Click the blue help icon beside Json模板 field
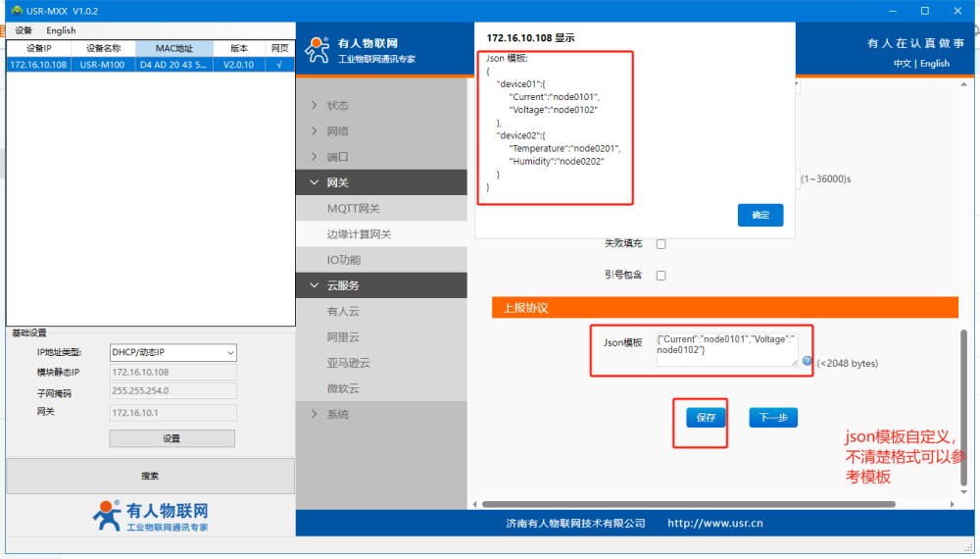Image resolution: width=980 pixels, height=559 pixels. coord(807,361)
